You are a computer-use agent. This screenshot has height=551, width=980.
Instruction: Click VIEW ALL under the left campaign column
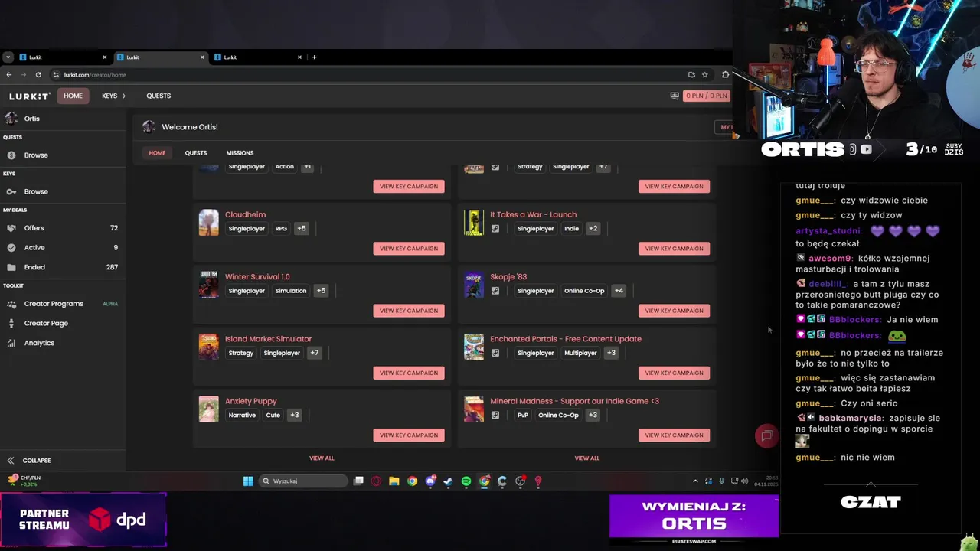(322, 458)
